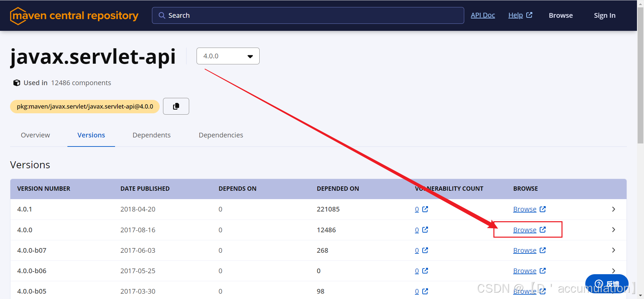Click vulnerability count 0 link for 4.0.0-b05
The height and width of the screenshot is (299, 644).
click(417, 291)
